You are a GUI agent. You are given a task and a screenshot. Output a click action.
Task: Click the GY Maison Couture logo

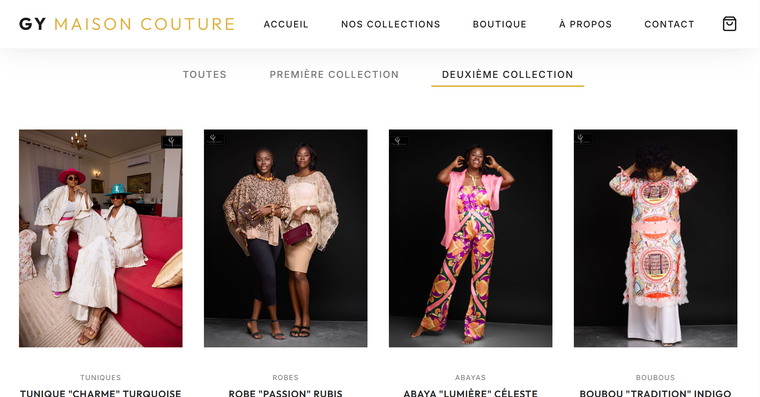127,24
